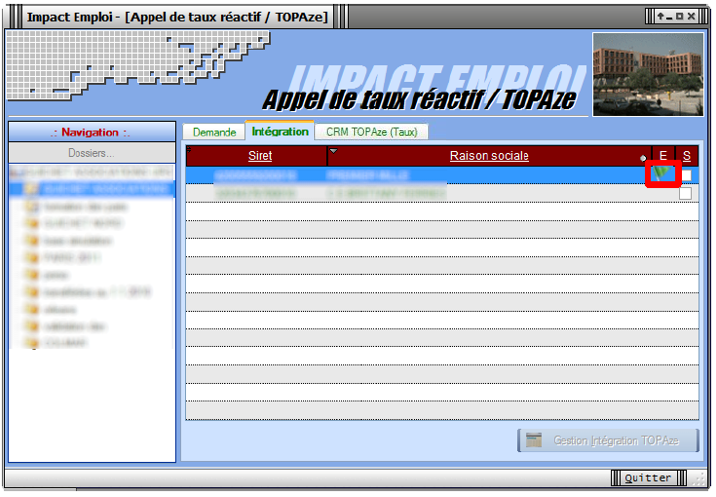Tick the S checkbox in the highlighted first row
The width and height of the screenshot is (716, 497).
pos(686,175)
